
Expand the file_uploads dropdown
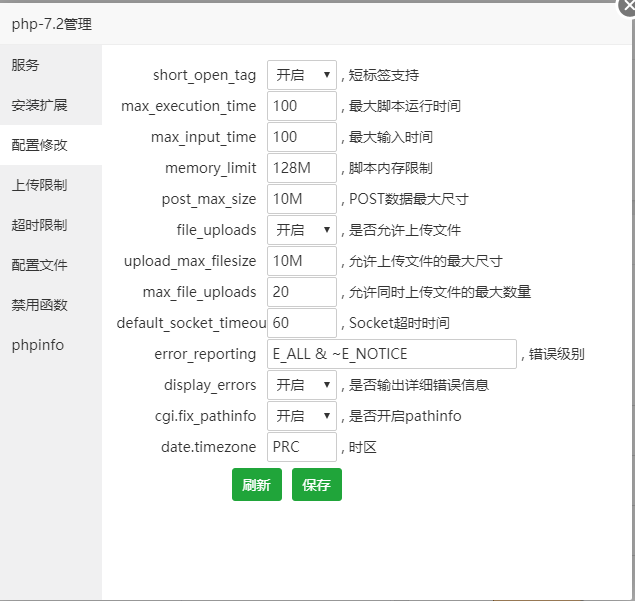coord(302,230)
